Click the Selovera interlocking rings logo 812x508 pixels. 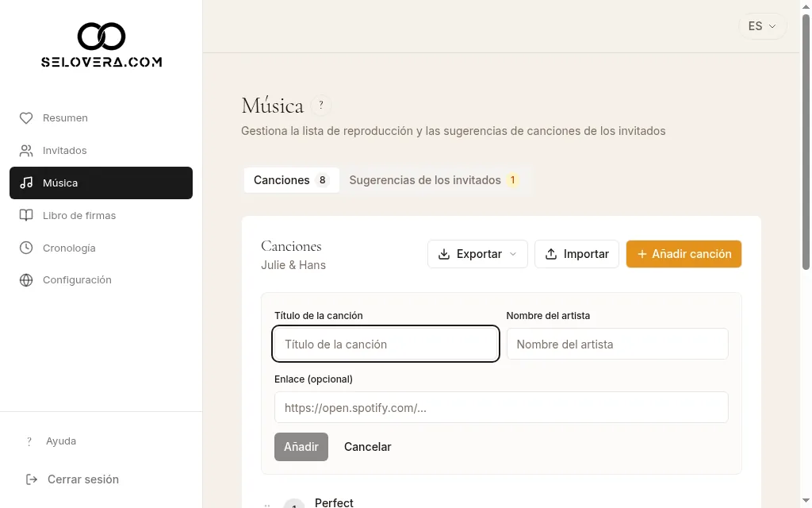[101, 37]
